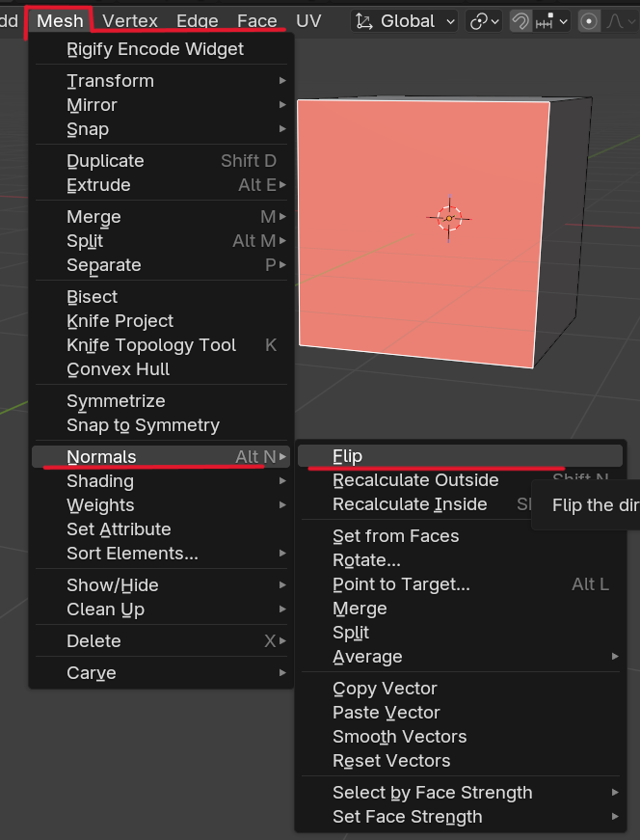Click the 3D cursor on the cube

449,218
